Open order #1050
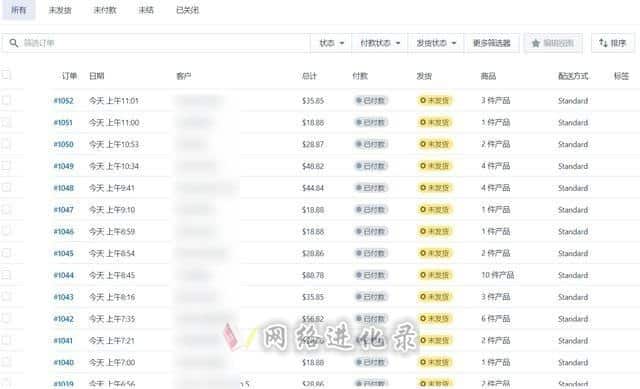This screenshot has height=389, width=640. point(64,144)
